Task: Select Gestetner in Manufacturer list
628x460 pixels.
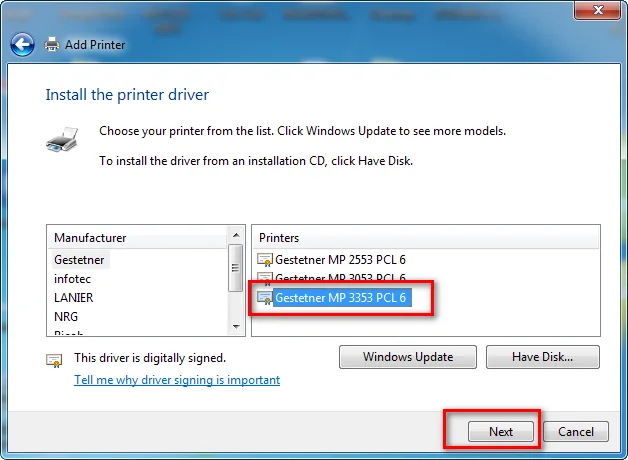Action: pos(79,260)
